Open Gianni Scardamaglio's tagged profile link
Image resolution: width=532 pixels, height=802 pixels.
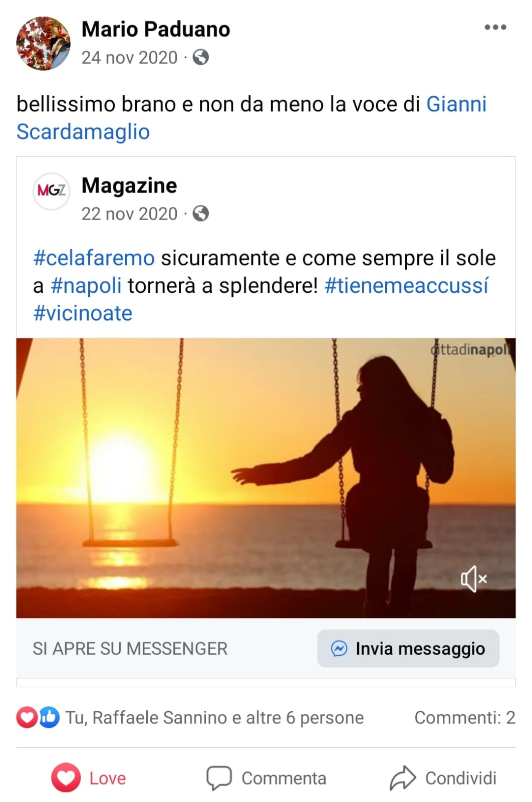coord(251,118)
